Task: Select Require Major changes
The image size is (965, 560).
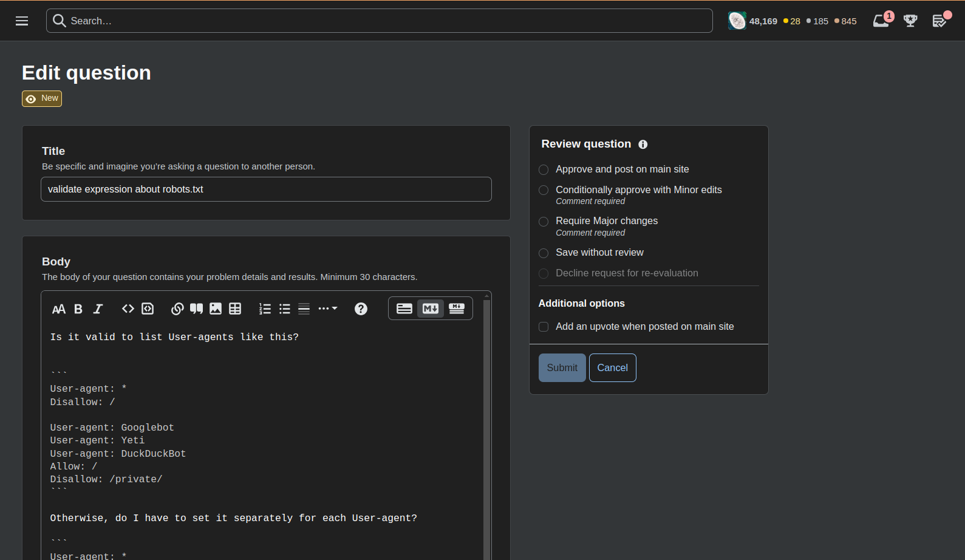Action: coord(544,222)
